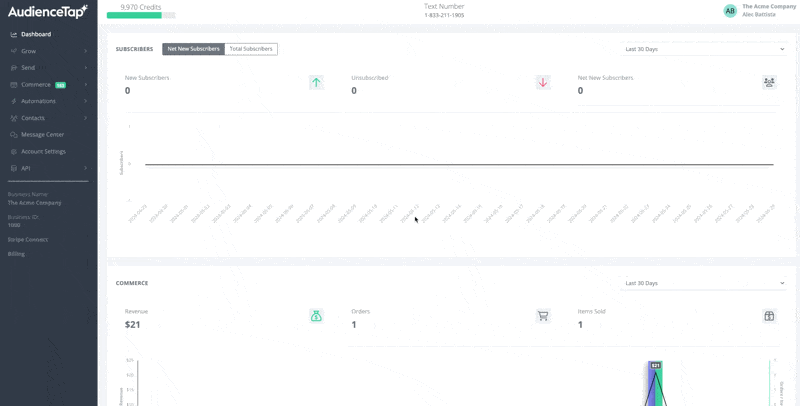The image size is (800, 406).
Task: Click the COMMERCE section heading
Action: tap(132, 283)
